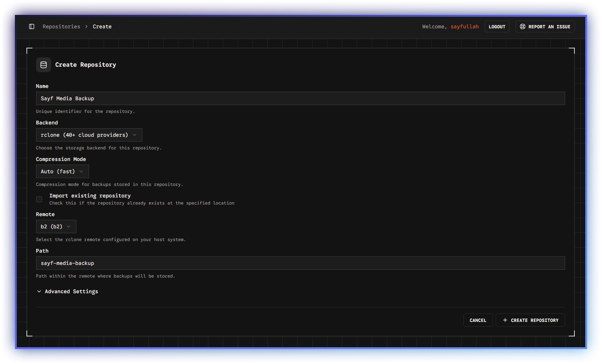
Task: Click the database icon beside Create Repository
Action: click(x=44, y=65)
